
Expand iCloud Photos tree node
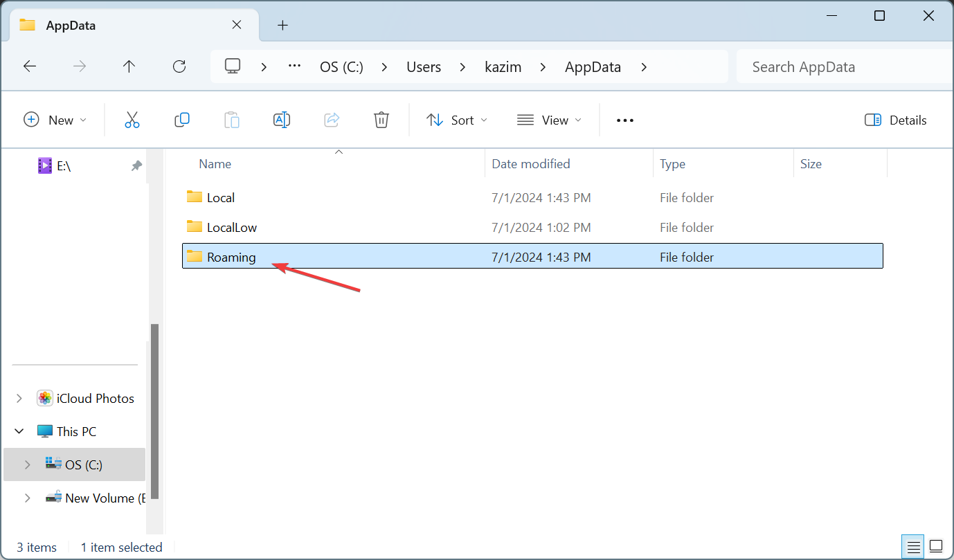tap(19, 398)
